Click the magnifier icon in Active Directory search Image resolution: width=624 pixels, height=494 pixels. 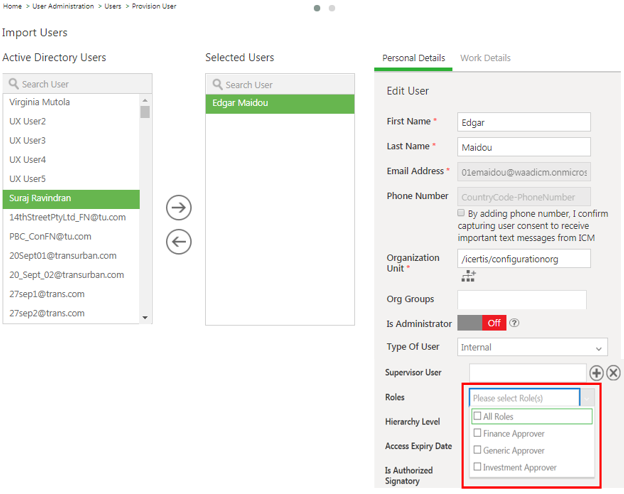pos(13,85)
